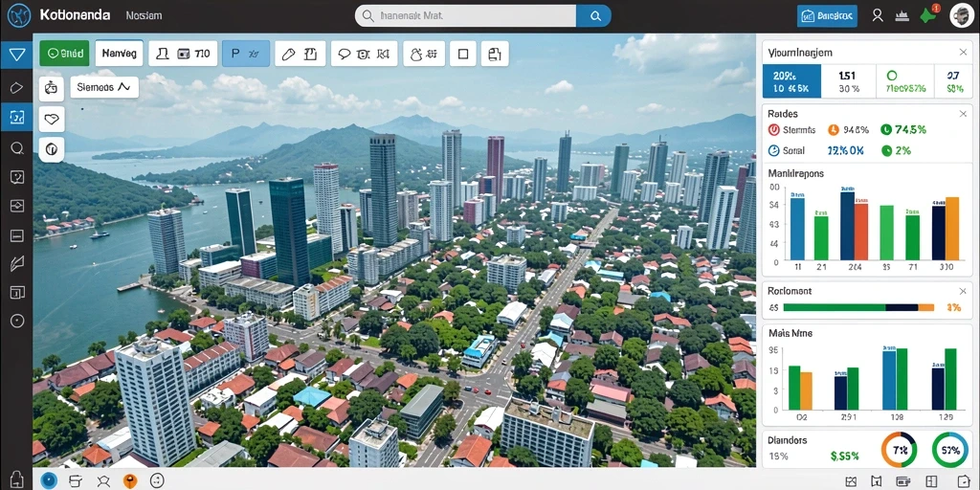
Task: Select the 97 stats tab
Action: coord(954,82)
